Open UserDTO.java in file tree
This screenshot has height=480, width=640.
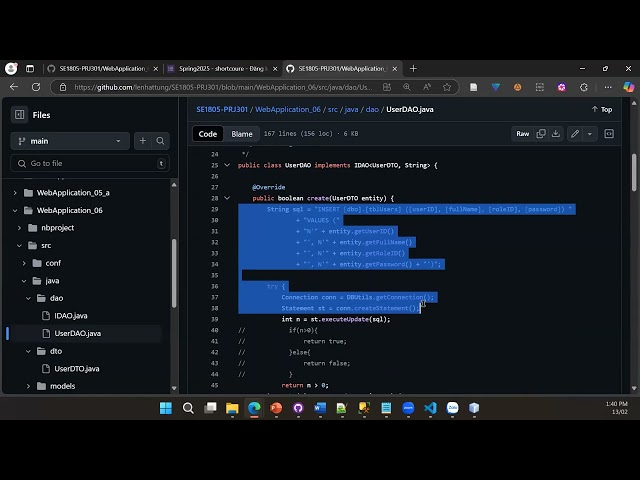(76, 369)
